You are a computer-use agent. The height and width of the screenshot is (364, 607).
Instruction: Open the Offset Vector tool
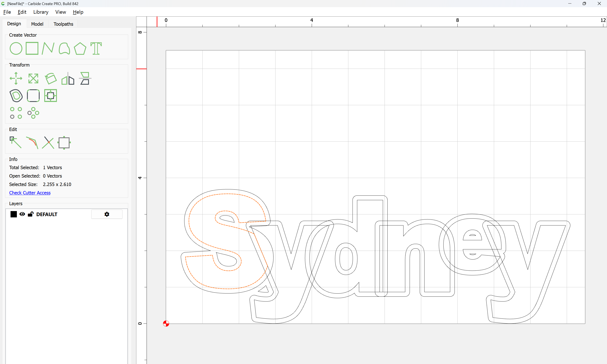point(16,96)
